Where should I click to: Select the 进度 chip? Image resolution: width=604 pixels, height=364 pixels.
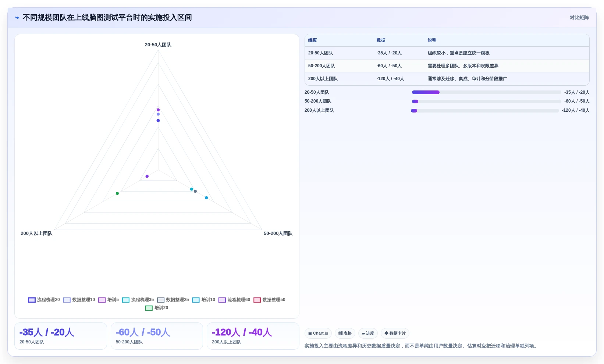tap(368, 333)
